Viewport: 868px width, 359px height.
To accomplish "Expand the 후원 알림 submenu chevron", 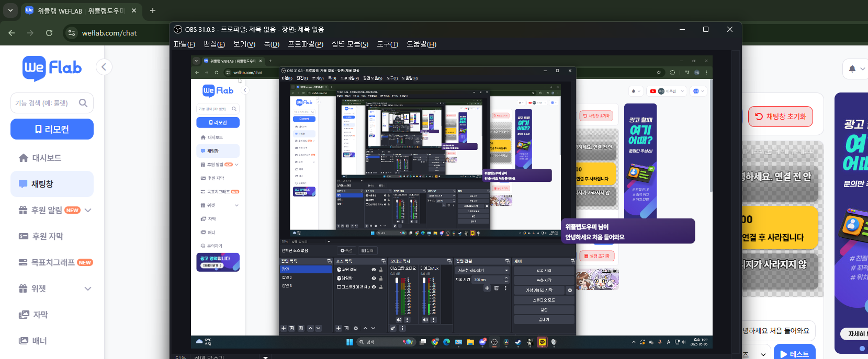I will pyautogui.click(x=88, y=210).
